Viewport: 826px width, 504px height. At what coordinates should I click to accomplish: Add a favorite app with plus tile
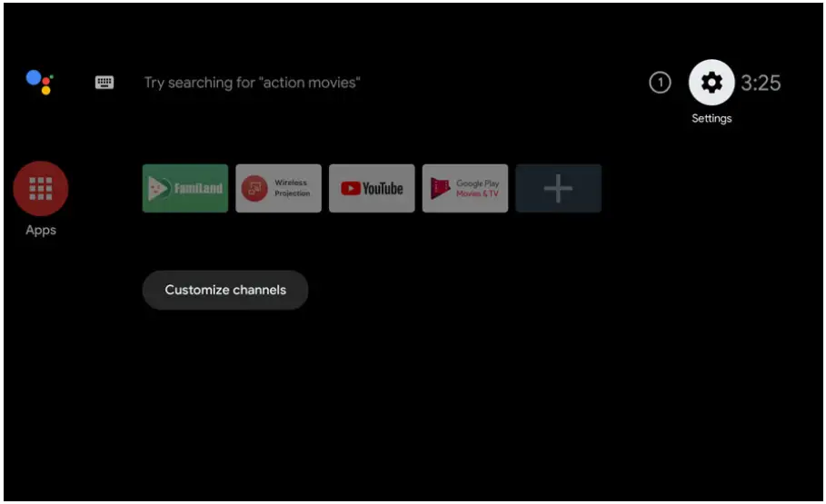point(558,189)
